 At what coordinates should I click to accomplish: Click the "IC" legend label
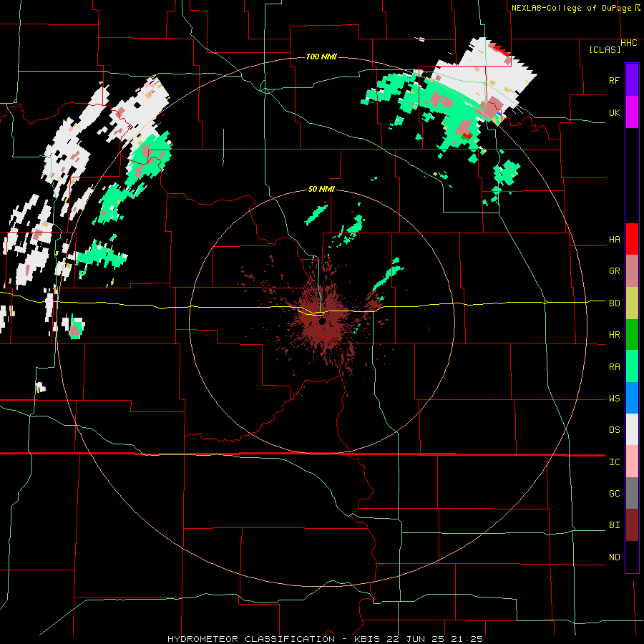coord(614,462)
